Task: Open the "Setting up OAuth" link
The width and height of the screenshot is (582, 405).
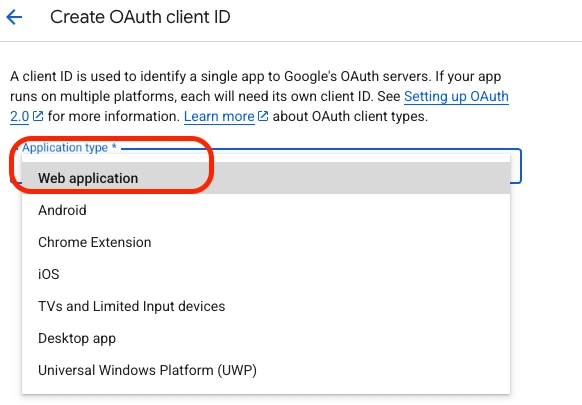Action: (x=456, y=96)
